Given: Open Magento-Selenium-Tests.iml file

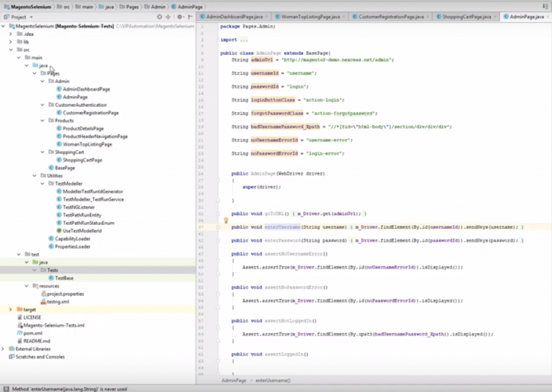Looking at the screenshot, I should pos(51,325).
